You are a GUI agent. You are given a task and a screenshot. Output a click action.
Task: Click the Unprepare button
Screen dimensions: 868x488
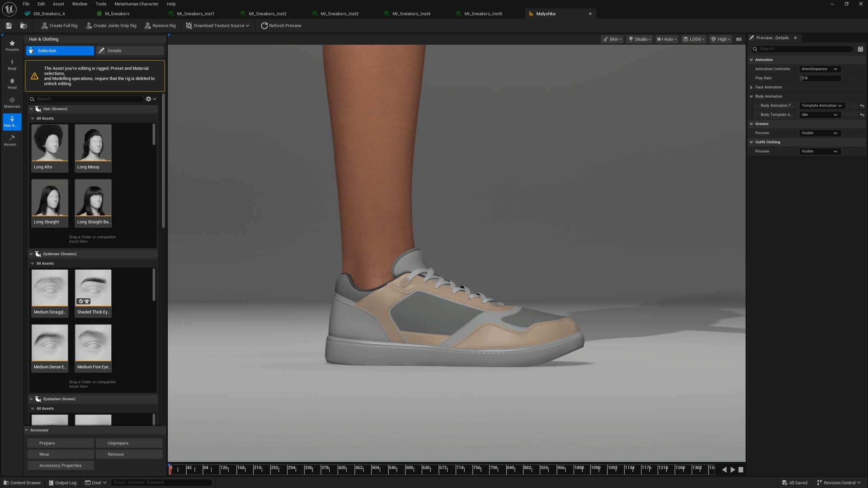(129, 443)
